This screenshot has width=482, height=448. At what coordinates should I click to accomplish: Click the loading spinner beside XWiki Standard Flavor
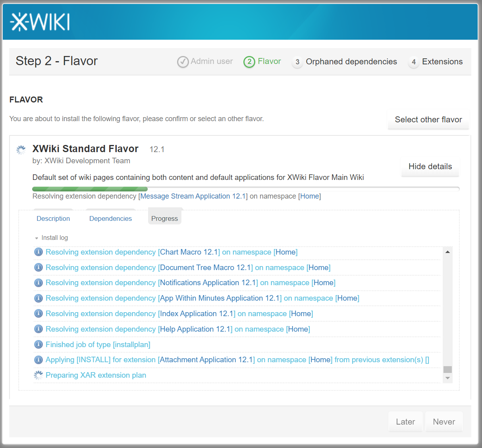[21, 150]
